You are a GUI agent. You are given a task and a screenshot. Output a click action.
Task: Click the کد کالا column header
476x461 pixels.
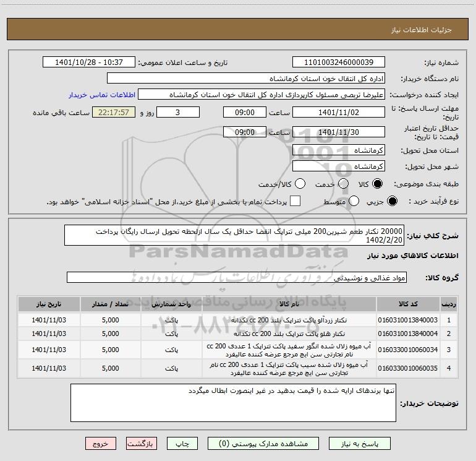(x=408, y=304)
